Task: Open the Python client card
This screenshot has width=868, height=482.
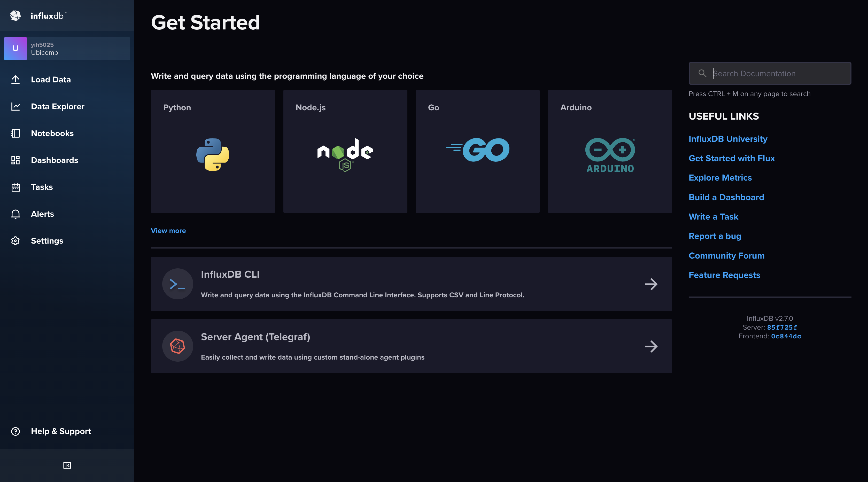Action: [x=213, y=151]
